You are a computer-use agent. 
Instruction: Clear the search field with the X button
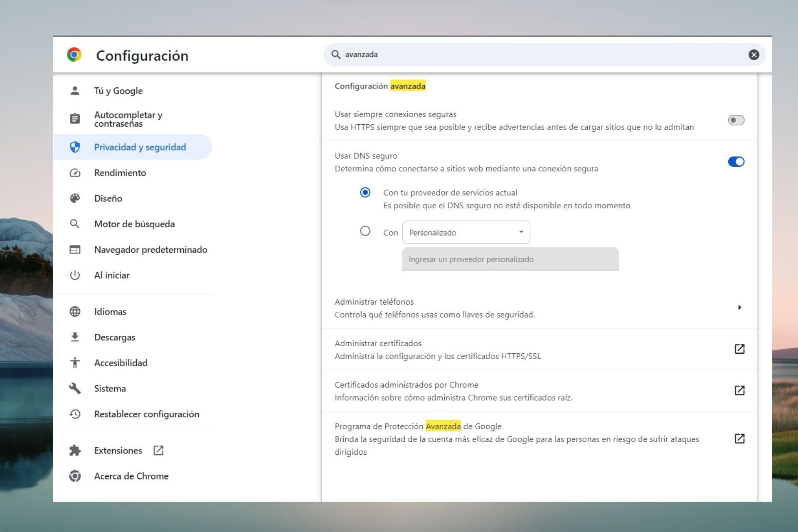point(754,55)
